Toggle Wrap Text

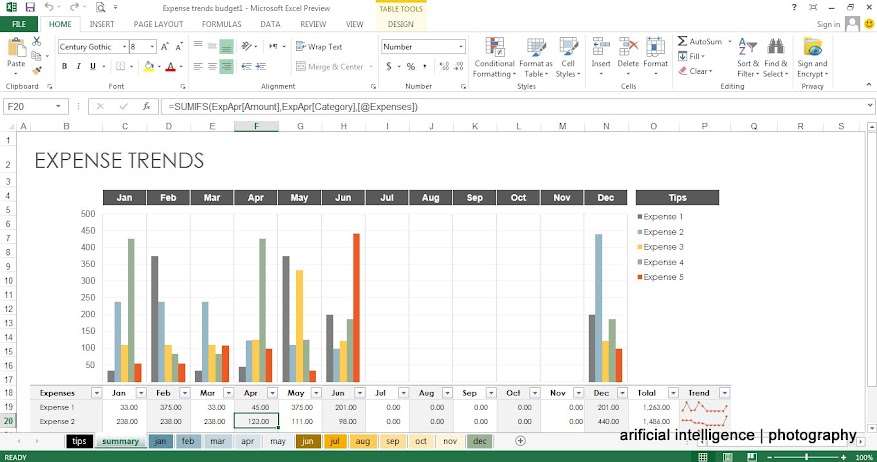pyautogui.click(x=319, y=46)
